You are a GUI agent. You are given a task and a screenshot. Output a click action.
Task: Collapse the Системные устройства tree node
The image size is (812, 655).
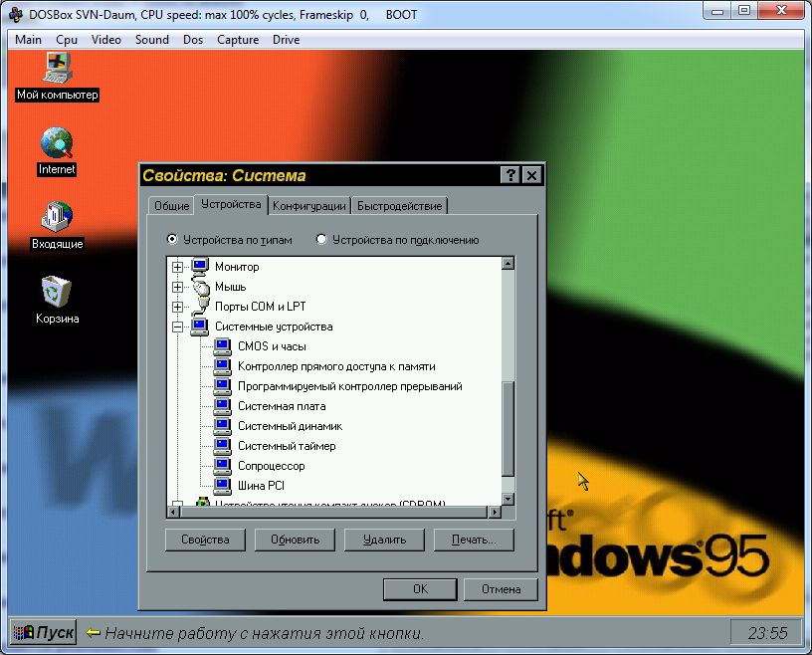[177, 327]
